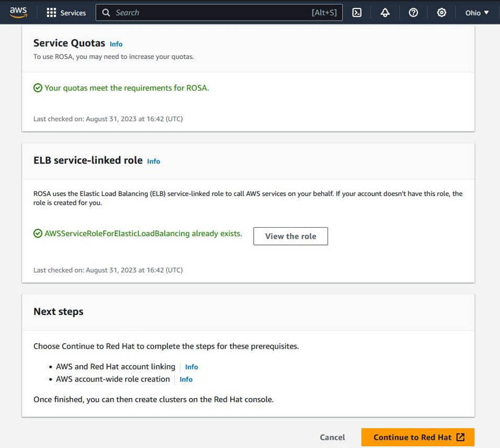Screen dimensions: 500x448
Task: Open Info for AWS account linking
Action: [x=191, y=367]
